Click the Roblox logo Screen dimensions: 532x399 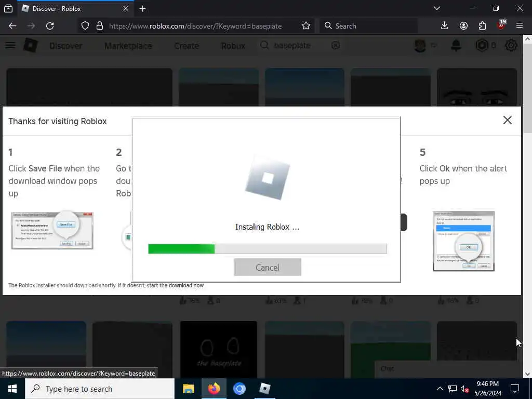pyautogui.click(x=31, y=46)
